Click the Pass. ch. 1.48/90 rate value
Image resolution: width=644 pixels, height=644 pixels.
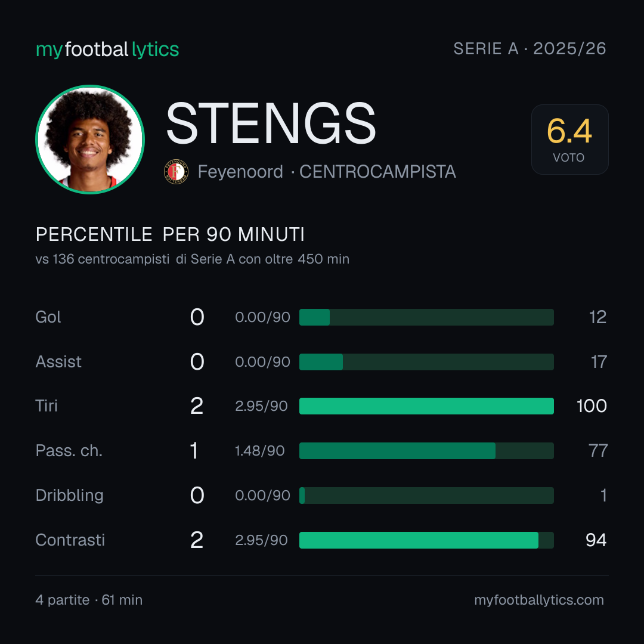pos(259,451)
